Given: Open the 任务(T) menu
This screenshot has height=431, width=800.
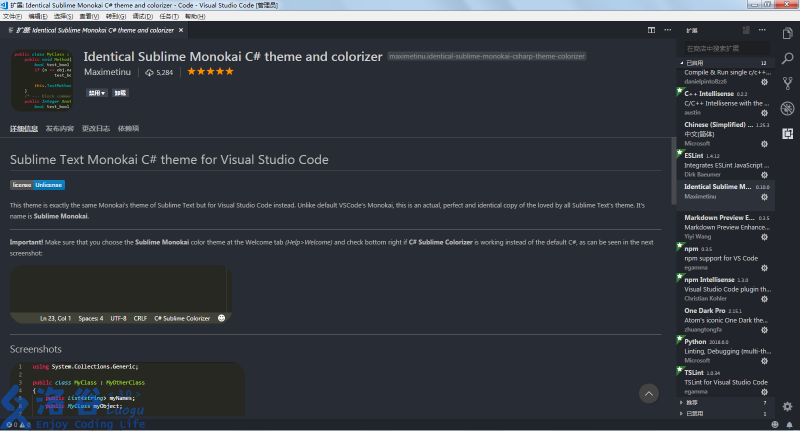Looking at the screenshot, I should click(169, 16).
